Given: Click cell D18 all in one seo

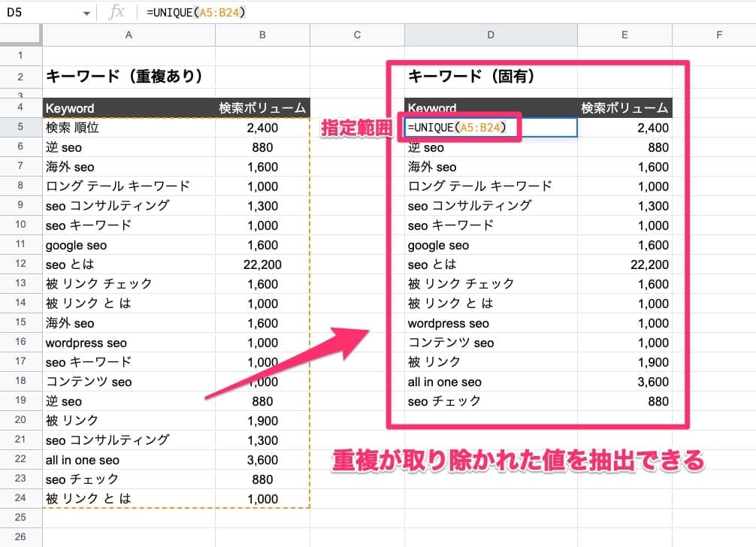Looking at the screenshot, I should pos(491,382).
